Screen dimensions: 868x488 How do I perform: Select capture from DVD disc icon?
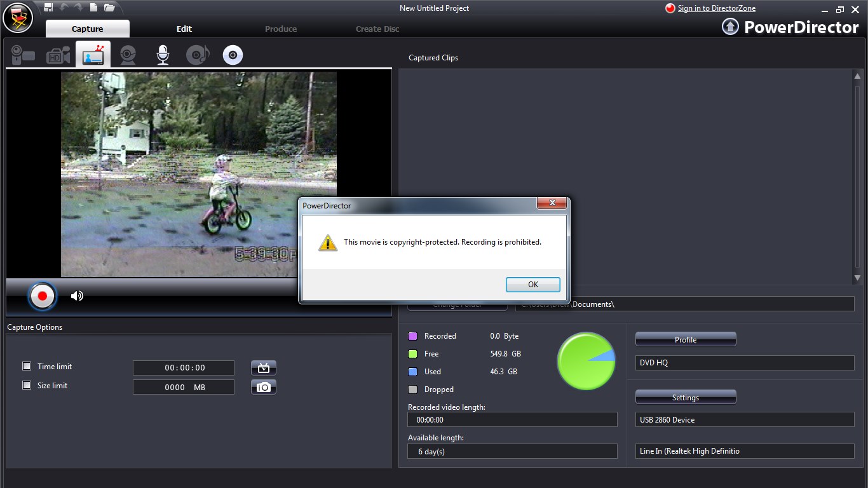233,55
